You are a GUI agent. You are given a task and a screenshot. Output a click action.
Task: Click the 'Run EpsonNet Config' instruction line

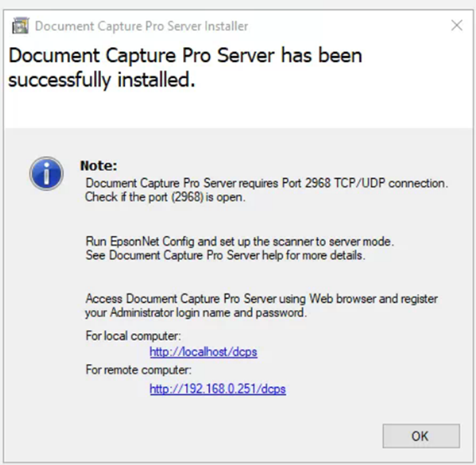pyautogui.click(x=240, y=242)
